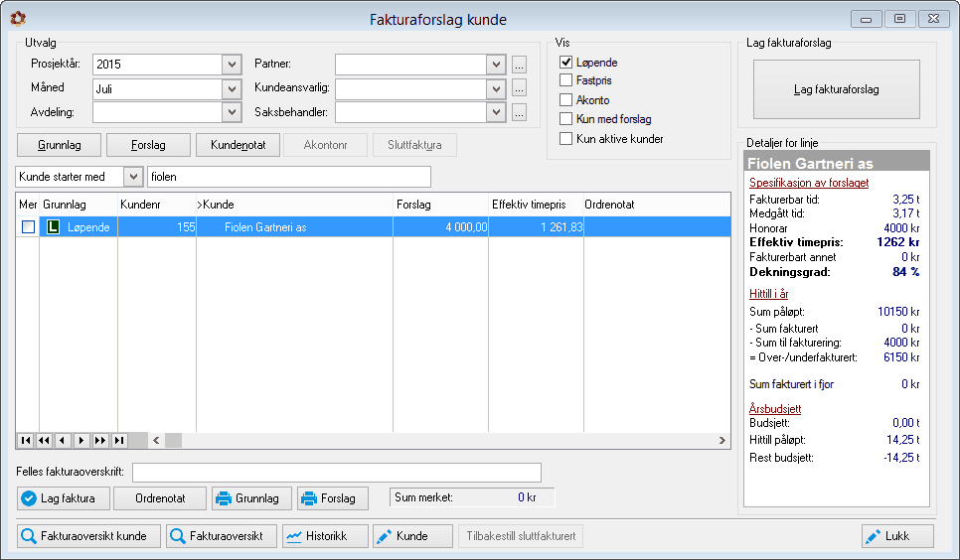960x560 pixels.
Task: Mark the Fiolen Gartneri row checkbox
Action: click(x=28, y=227)
